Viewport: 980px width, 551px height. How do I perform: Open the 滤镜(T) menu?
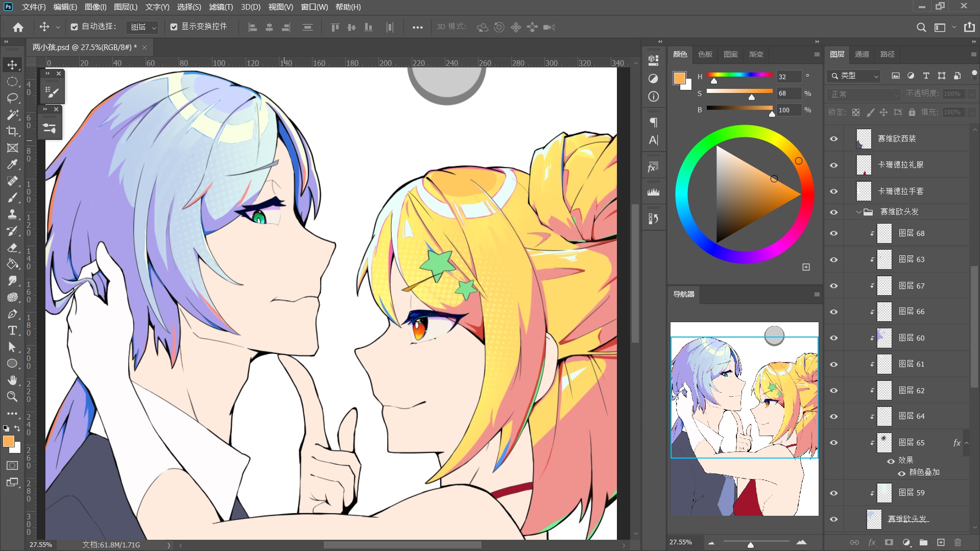click(x=221, y=7)
